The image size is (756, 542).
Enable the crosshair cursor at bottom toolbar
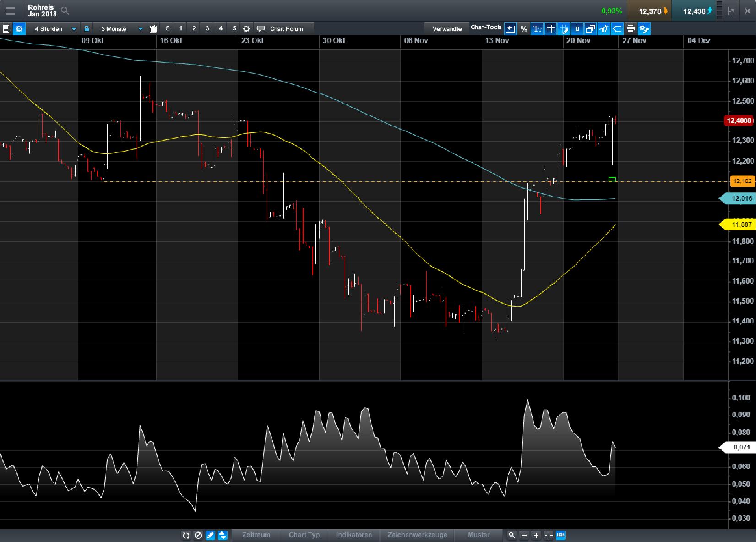click(548, 535)
